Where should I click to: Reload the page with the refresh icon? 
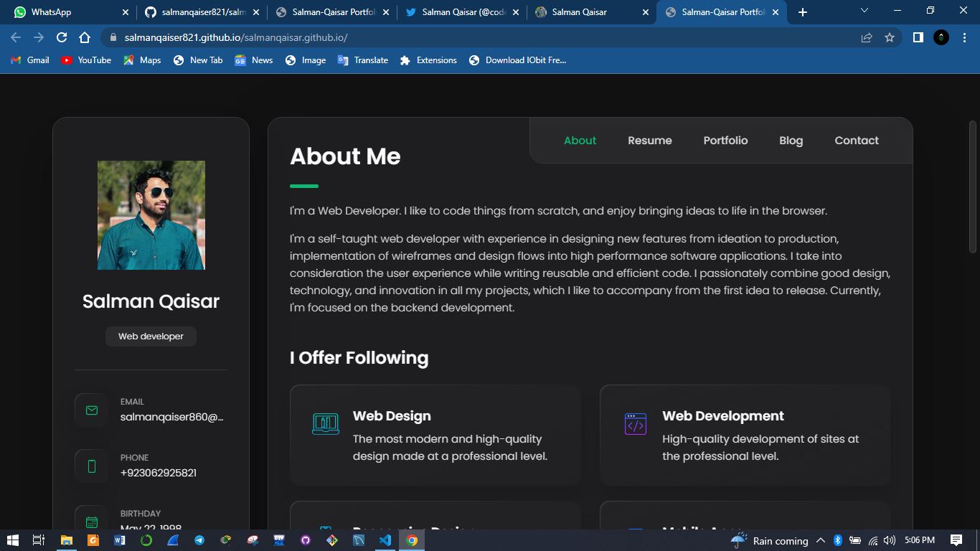(x=62, y=37)
